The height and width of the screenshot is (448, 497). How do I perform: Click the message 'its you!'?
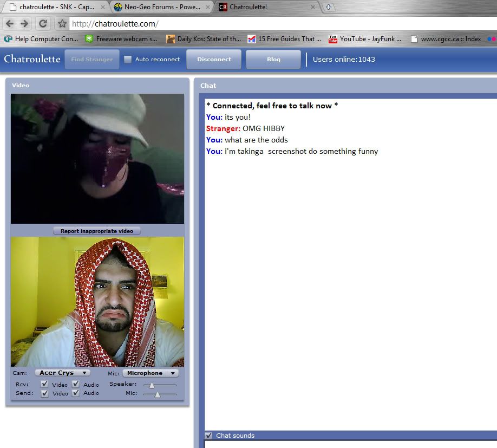coord(238,117)
